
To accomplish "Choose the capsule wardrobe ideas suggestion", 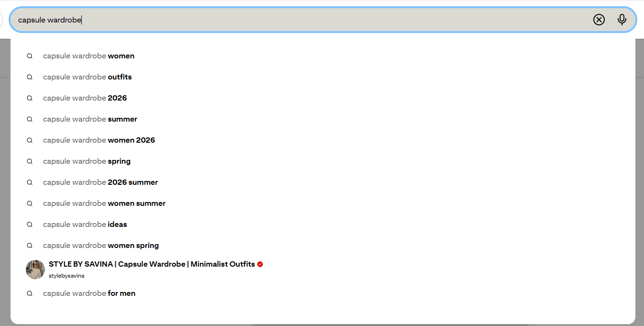I will pos(323,225).
